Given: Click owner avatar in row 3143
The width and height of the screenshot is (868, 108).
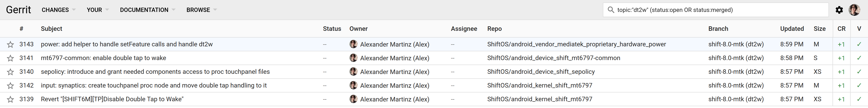Looking at the screenshot, I should [x=354, y=44].
